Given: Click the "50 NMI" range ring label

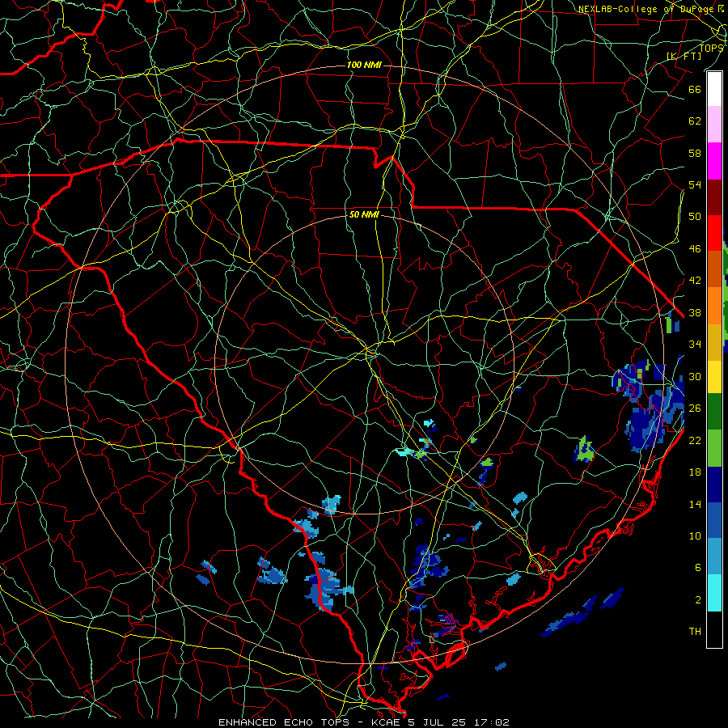Looking at the screenshot, I should click(x=364, y=215).
